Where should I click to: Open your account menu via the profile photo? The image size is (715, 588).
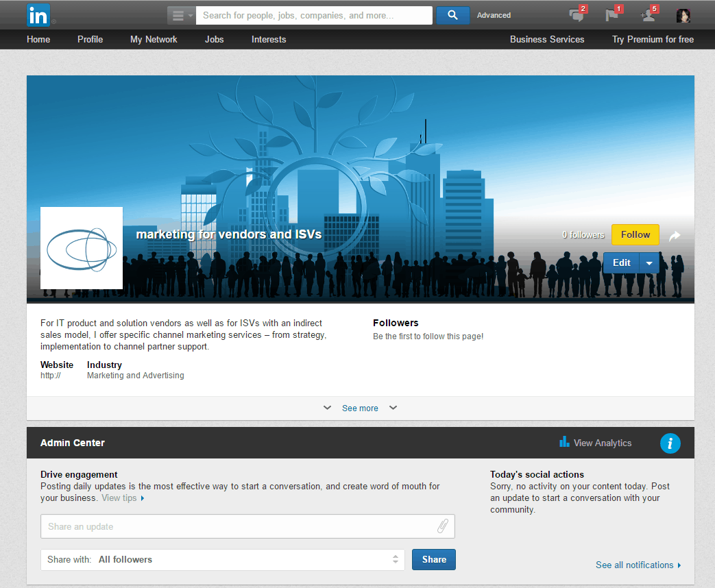click(x=683, y=15)
